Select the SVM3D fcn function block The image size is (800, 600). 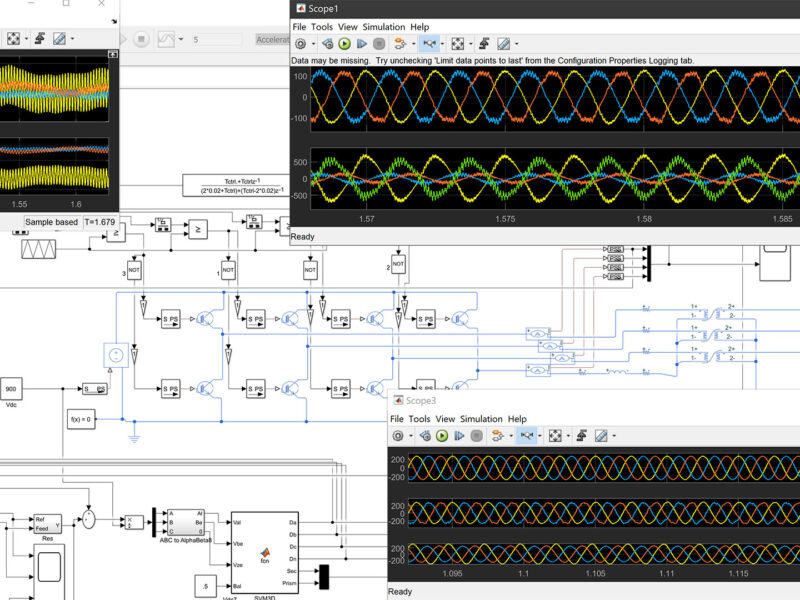265,553
